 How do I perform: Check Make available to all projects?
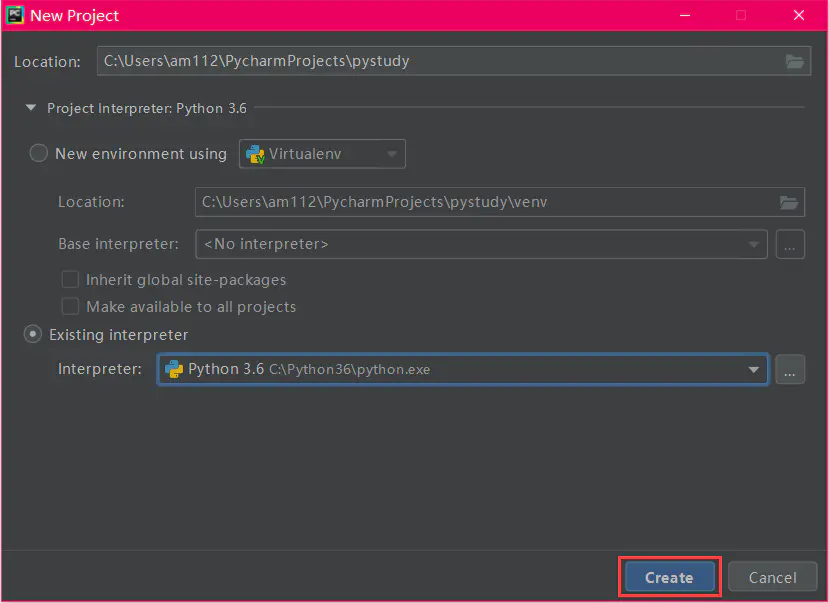[70, 306]
